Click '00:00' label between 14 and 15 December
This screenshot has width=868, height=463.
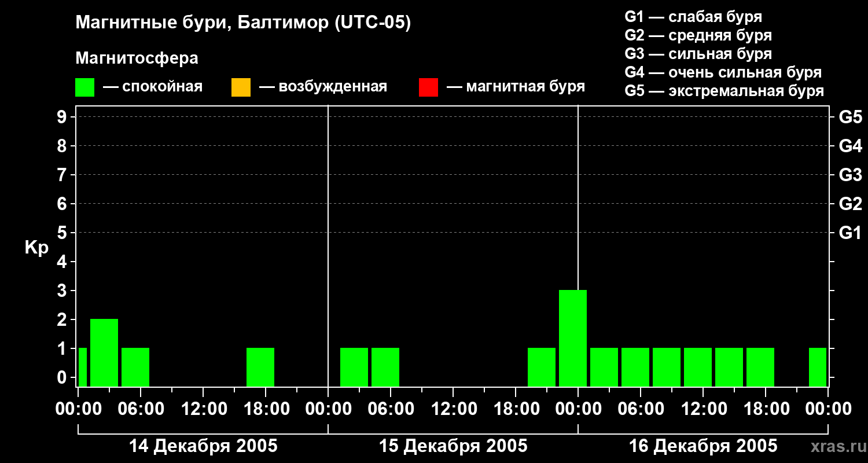[x=328, y=409]
